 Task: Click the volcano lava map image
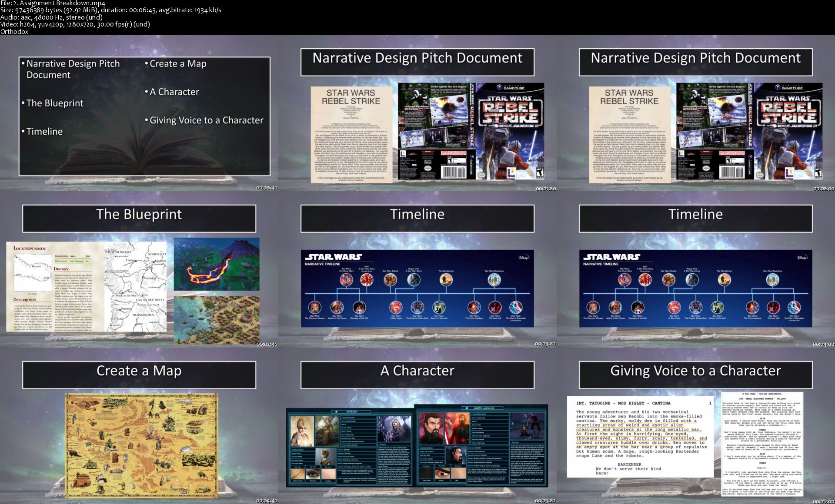(217, 264)
